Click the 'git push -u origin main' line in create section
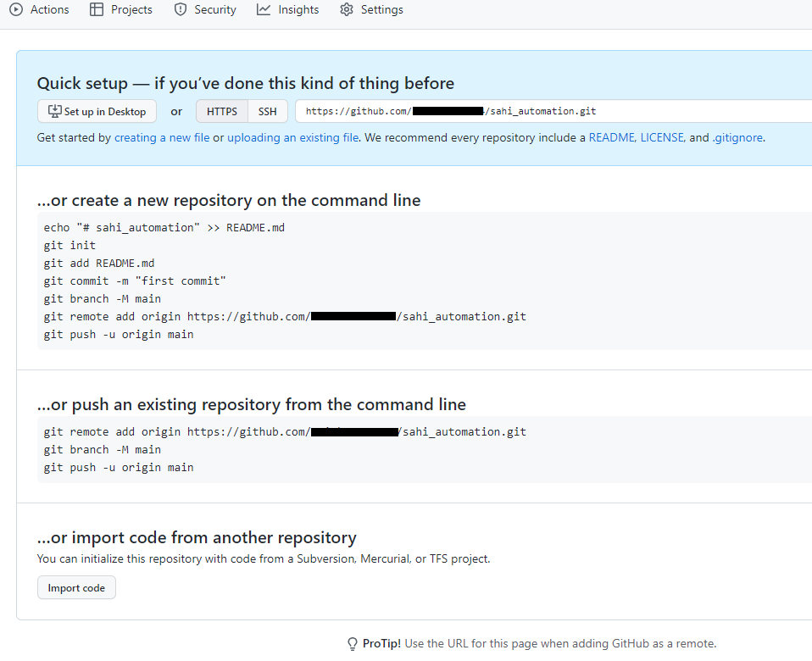 click(x=119, y=335)
